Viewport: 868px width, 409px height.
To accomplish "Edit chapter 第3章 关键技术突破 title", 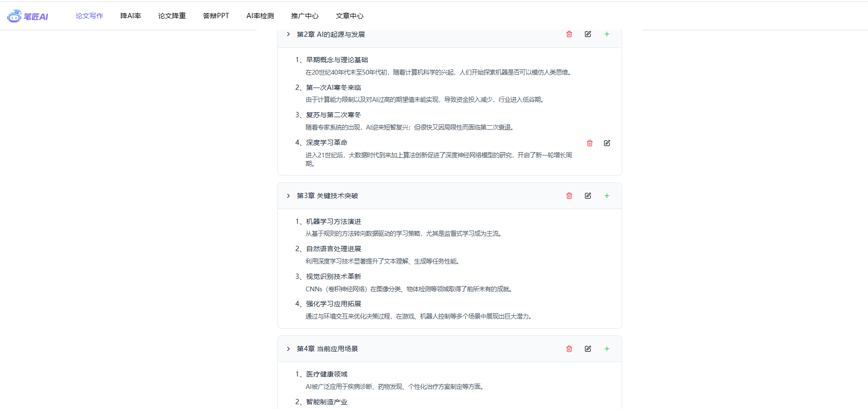I will click(x=588, y=196).
